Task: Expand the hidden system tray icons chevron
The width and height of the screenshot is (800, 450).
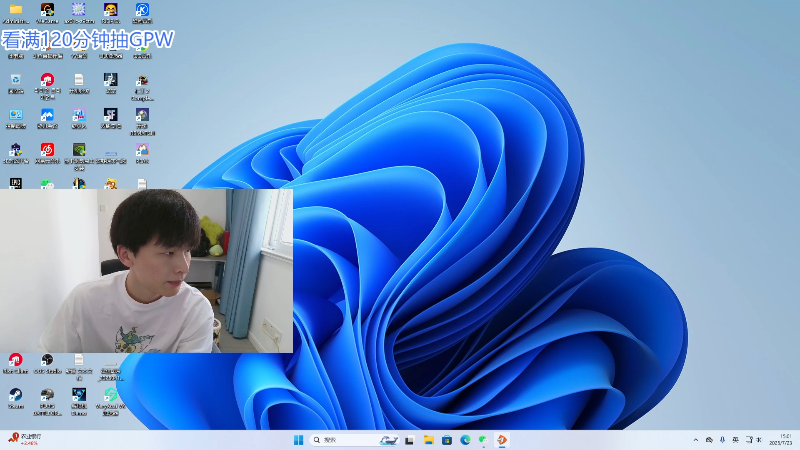Action: click(x=695, y=440)
